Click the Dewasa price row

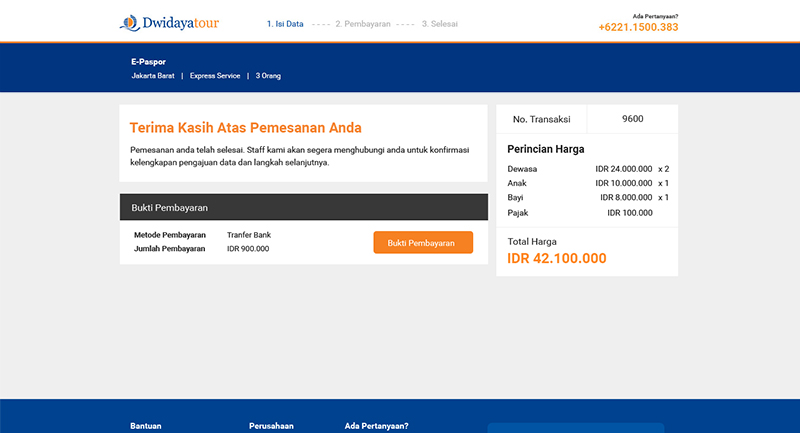(588, 169)
